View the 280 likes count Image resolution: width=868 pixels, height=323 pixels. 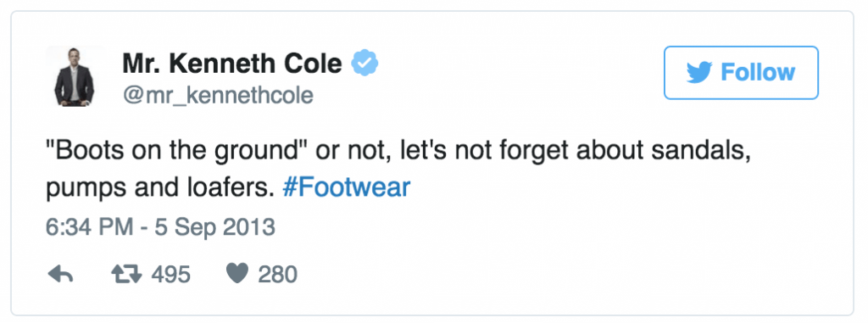click(x=277, y=274)
